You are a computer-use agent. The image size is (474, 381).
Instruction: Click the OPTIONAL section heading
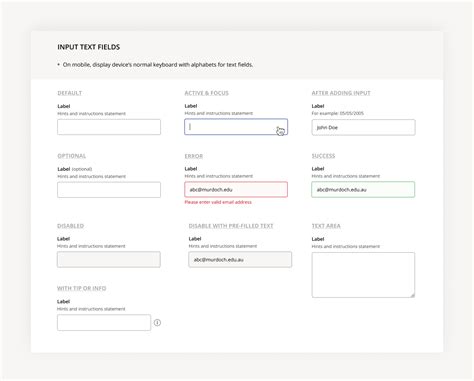pyautogui.click(x=72, y=156)
